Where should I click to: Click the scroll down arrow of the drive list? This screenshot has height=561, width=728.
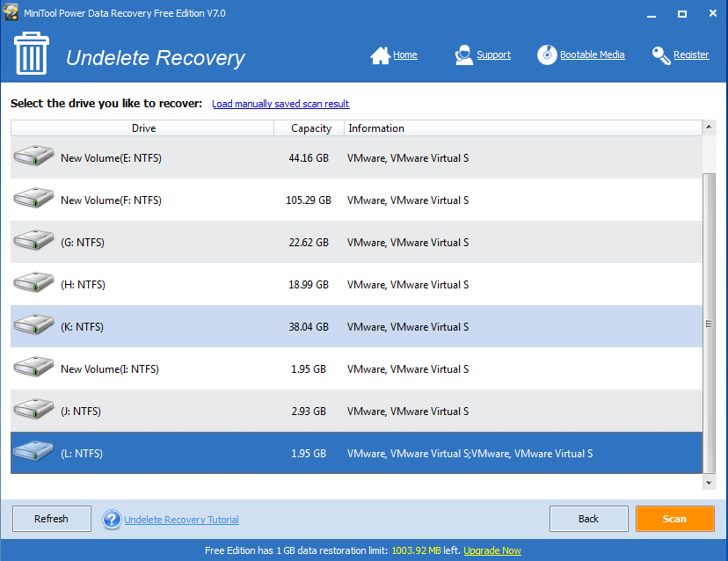point(709,483)
